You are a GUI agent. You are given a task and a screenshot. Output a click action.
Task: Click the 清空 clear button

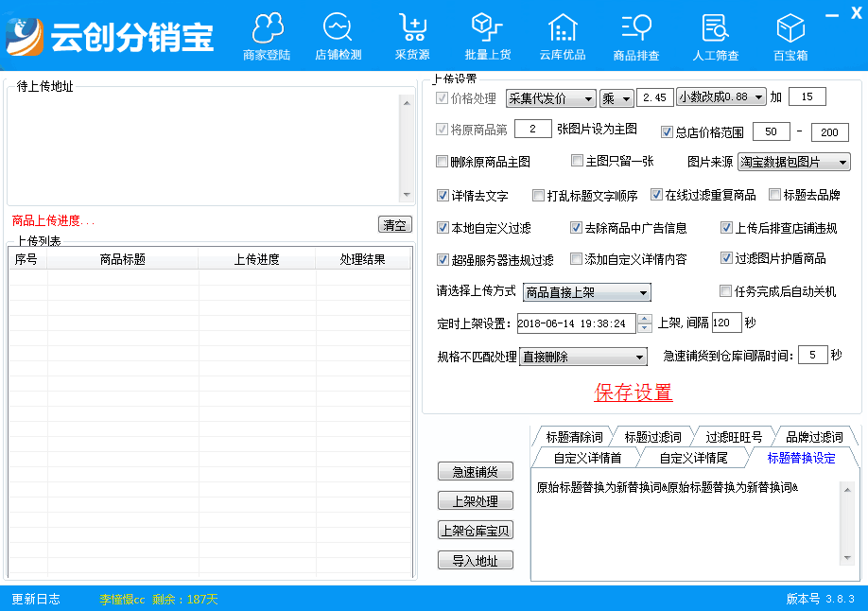tap(394, 225)
